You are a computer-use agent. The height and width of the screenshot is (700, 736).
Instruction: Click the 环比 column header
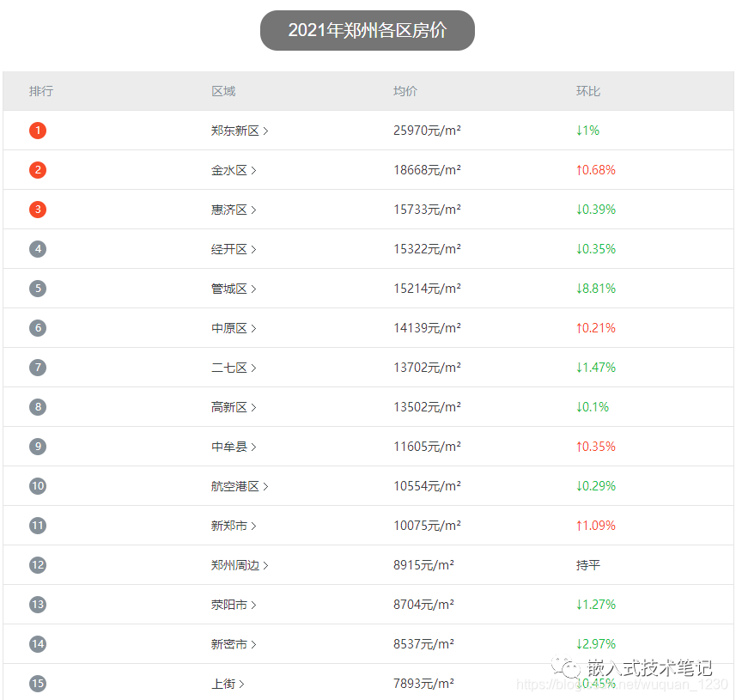tap(588, 91)
